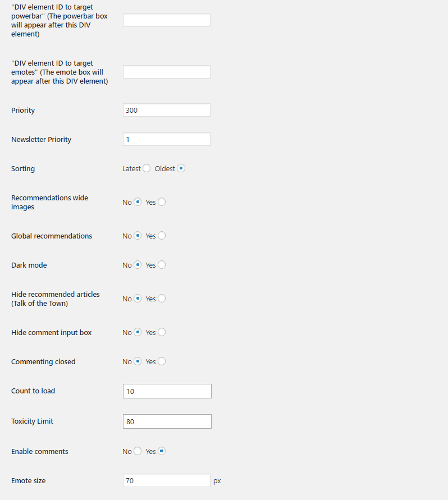Enable Recommendations wide images with Yes
448x500 pixels.
(162, 202)
